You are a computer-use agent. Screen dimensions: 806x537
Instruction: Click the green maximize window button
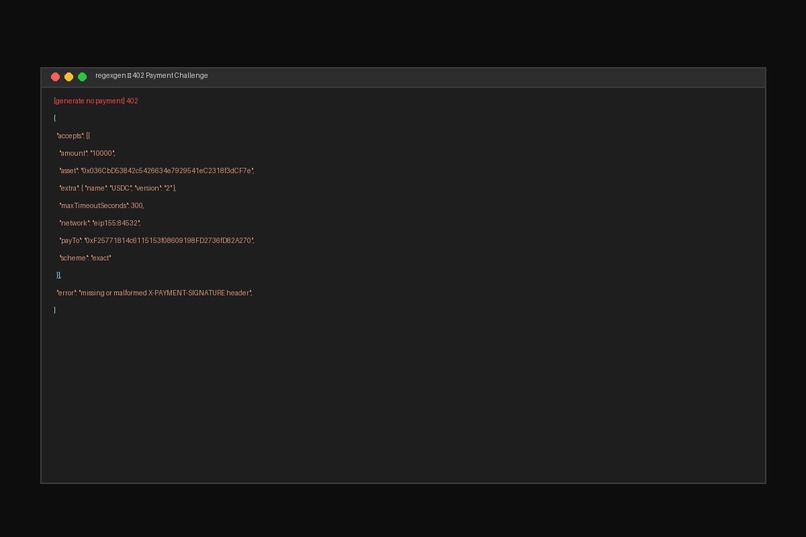coord(82,77)
